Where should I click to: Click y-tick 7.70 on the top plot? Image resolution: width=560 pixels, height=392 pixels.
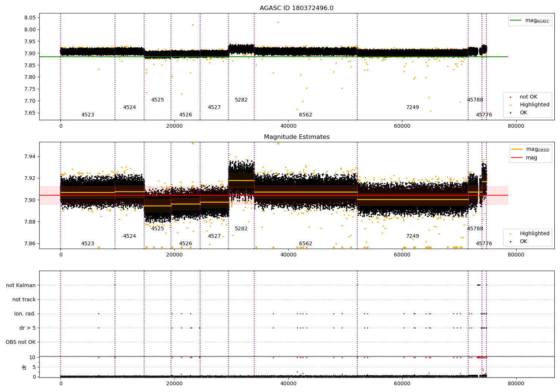coord(30,101)
